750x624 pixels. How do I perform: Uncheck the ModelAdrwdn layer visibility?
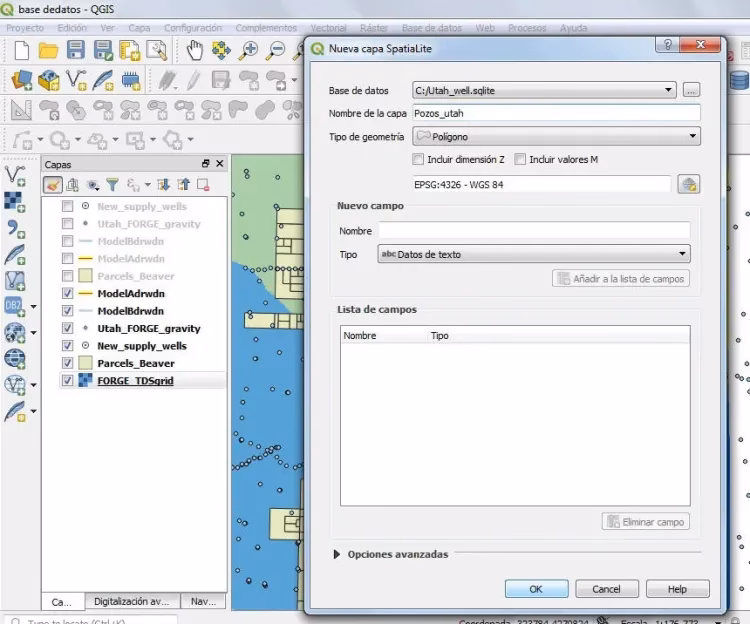click(x=67, y=293)
